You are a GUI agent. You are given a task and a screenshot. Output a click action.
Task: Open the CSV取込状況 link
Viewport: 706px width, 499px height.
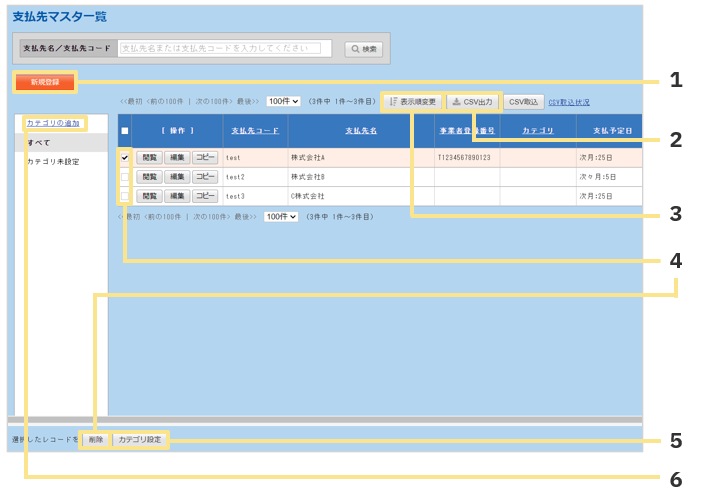(x=569, y=102)
